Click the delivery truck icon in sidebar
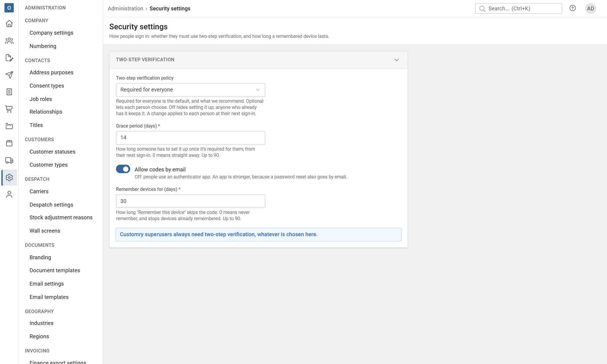This screenshot has width=607, height=364. pos(9,160)
